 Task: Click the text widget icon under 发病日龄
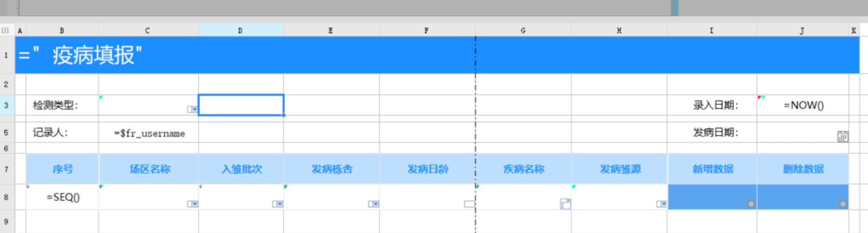(x=469, y=204)
